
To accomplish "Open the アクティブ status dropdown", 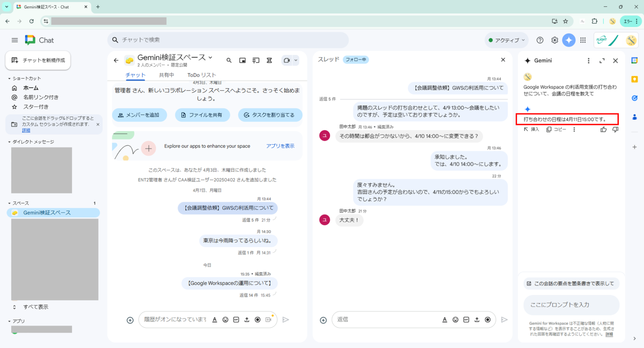I will tap(506, 40).
